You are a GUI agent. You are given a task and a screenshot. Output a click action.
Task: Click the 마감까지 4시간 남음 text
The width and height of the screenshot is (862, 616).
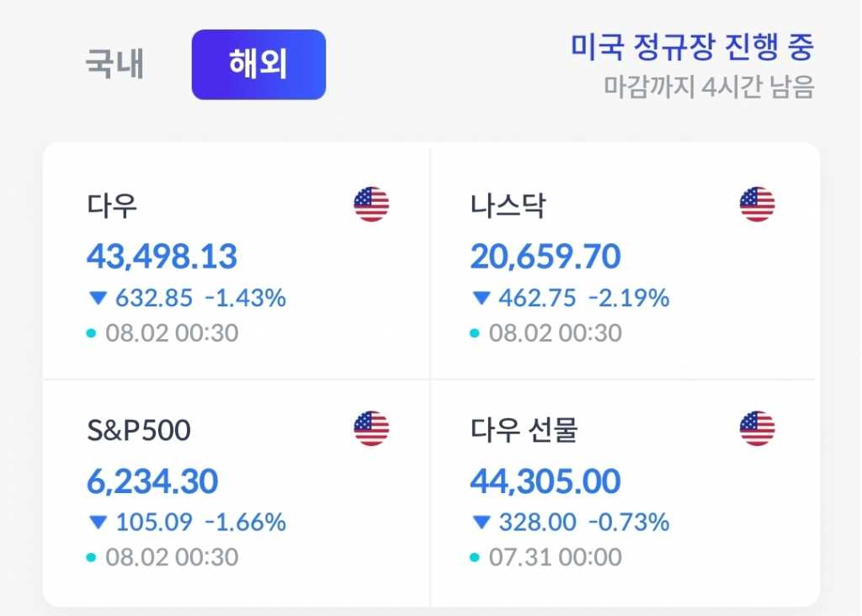709,87
